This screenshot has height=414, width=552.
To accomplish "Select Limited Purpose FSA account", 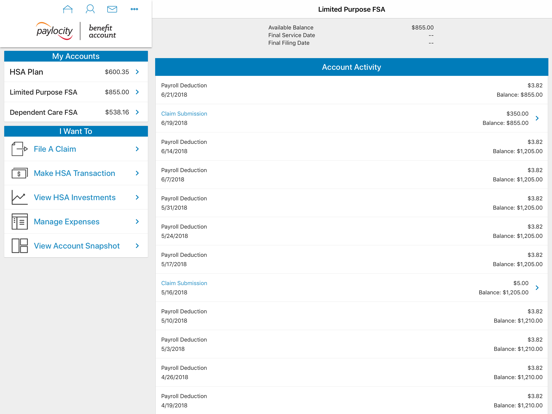I will [x=76, y=92].
